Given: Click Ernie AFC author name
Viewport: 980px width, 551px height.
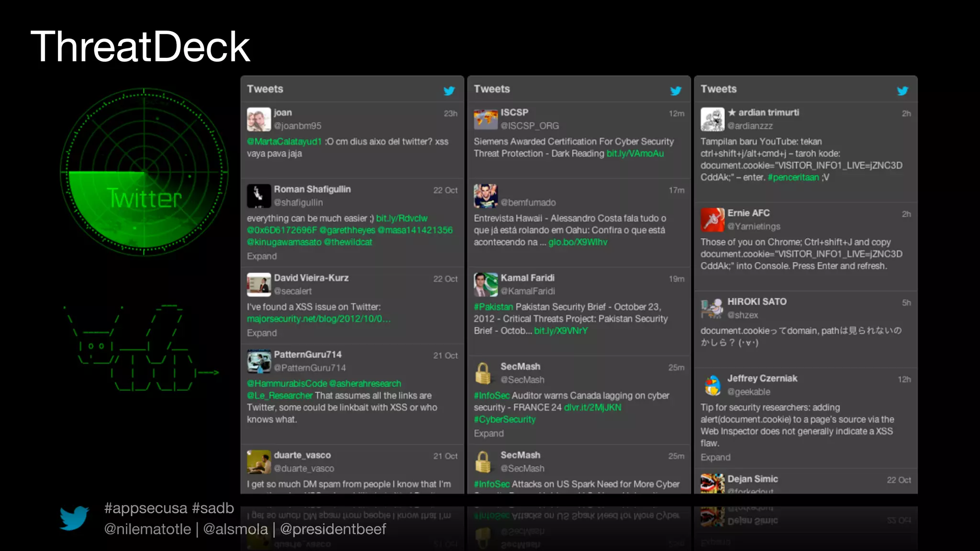Looking at the screenshot, I should click(x=748, y=213).
